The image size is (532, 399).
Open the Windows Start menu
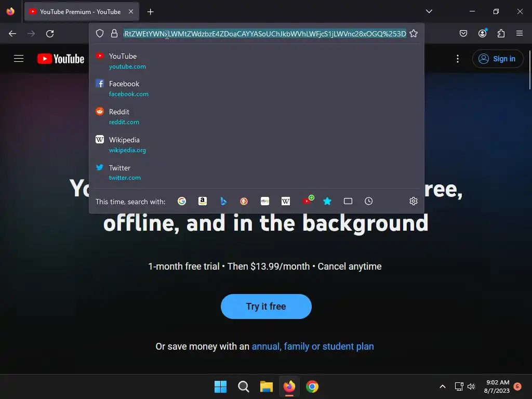coord(220,387)
